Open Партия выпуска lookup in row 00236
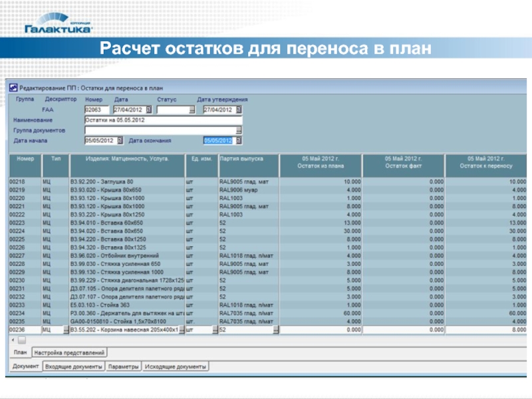Viewport: 532px width, 399px height. click(275, 329)
